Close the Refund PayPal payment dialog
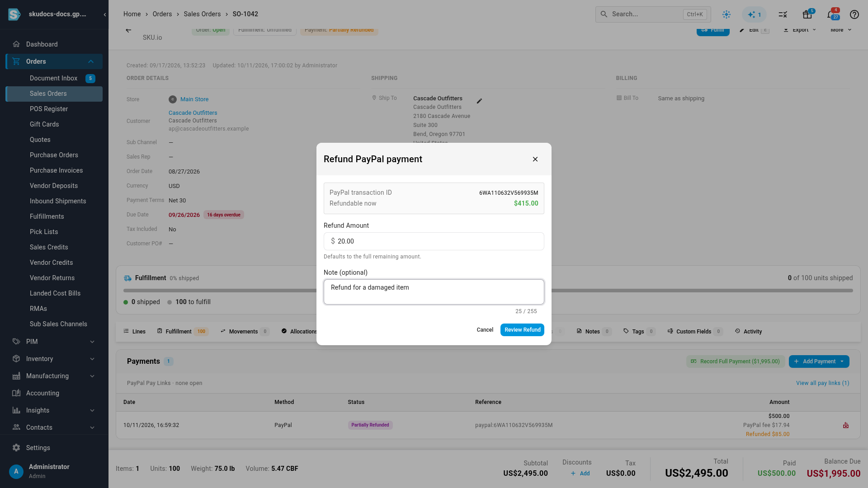 [535, 159]
